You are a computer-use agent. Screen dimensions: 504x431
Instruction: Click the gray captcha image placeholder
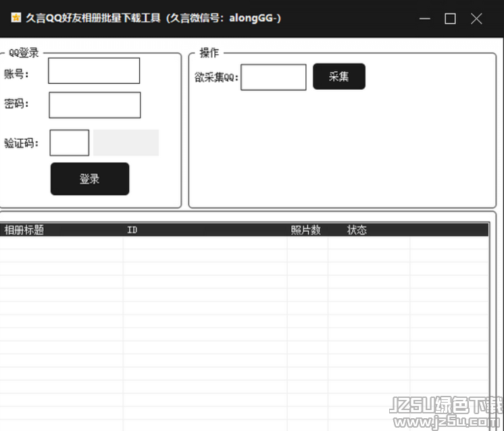pos(126,143)
